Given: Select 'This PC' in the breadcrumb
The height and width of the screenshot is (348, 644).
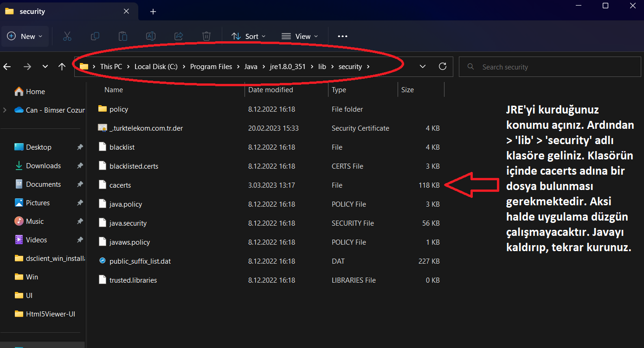Looking at the screenshot, I should 111,67.
